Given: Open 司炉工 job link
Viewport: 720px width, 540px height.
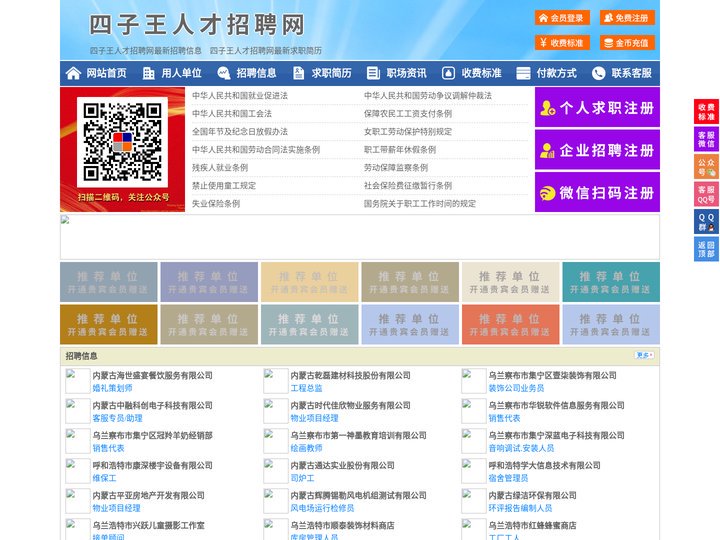Looking at the screenshot, I should [x=302, y=478].
